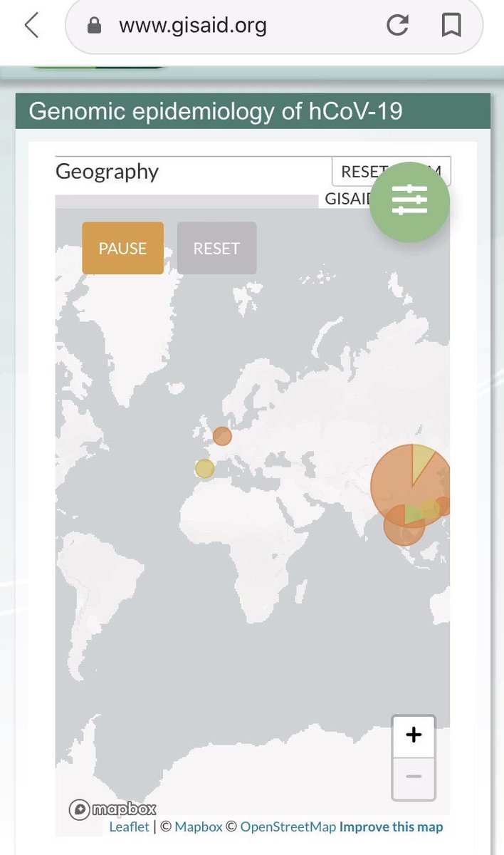Tap the browser back arrow

point(31,26)
